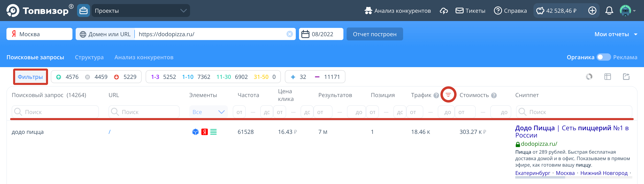Image resolution: width=644 pixels, height=184 pixels.
Task: Open the notifications bell
Action: click(x=609, y=11)
